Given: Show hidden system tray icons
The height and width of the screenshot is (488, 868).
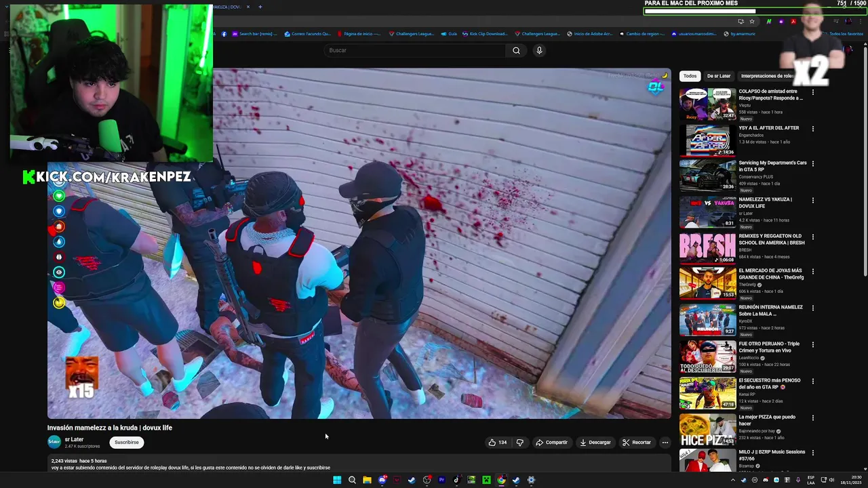Looking at the screenshot, I should [x=732, y=480].
